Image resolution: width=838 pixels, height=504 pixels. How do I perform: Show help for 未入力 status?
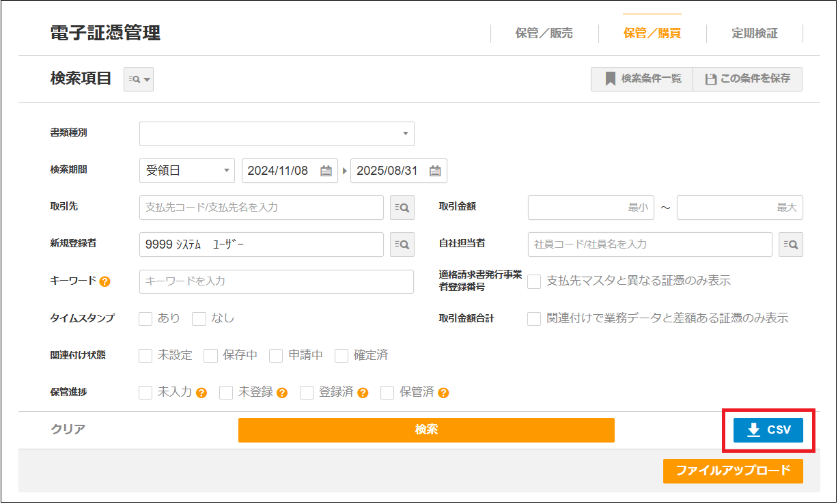(201, 393)
